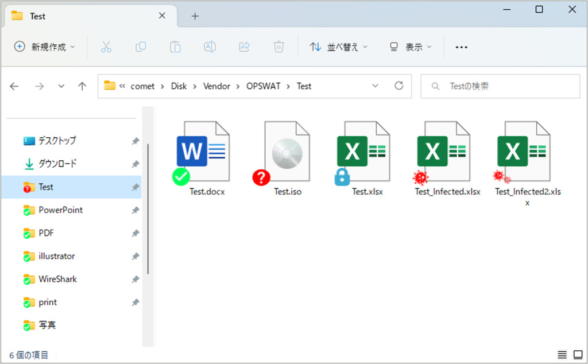Navigate to Vendor in breadcrumb
Image resolution: width=588 pixels, height=364 pixels.
(216, 86)
